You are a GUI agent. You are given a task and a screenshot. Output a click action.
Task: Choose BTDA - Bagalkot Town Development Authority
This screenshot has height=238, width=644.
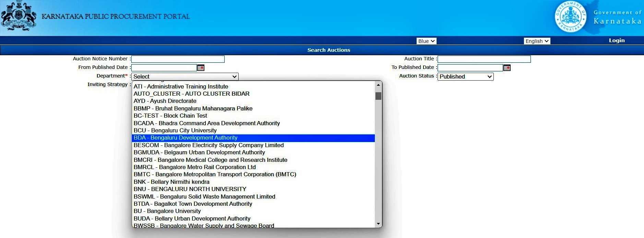pyautogui.click(x=253, y=204)
